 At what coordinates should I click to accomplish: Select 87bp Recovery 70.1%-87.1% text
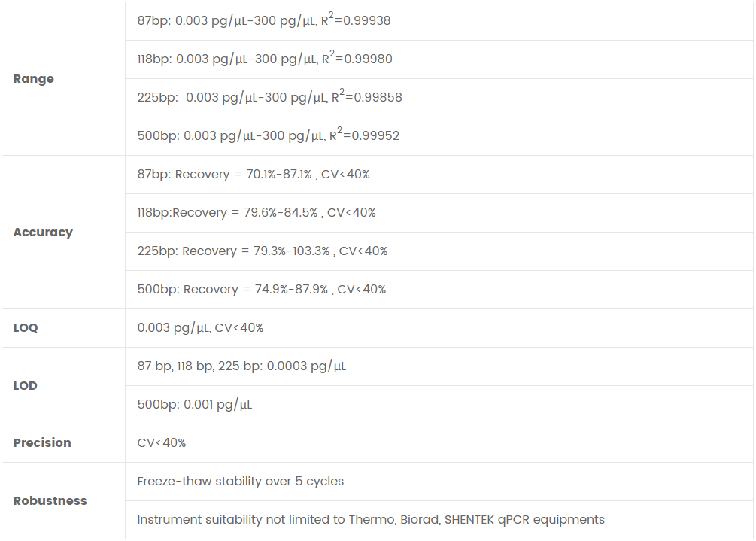click(x=254, y=175)
